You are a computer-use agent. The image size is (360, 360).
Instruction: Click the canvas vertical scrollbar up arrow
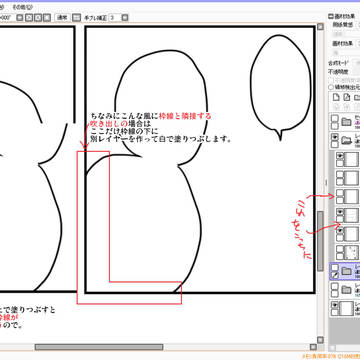(320, 26)
